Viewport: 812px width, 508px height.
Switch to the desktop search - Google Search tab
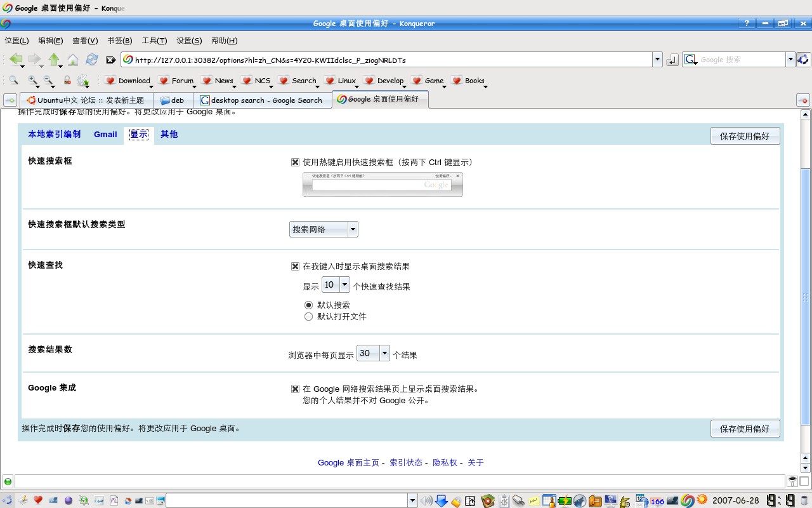click(262, 100)
